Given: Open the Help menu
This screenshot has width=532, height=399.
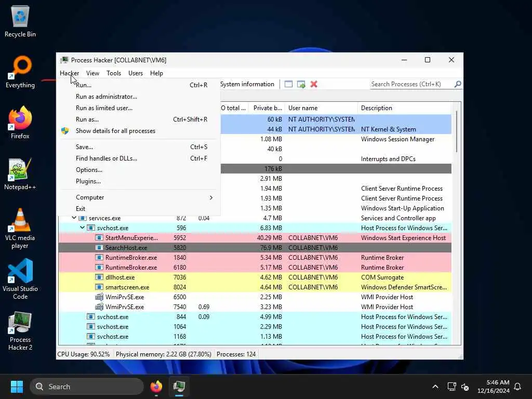Looking at the screenshot, I should pos(156,73).
